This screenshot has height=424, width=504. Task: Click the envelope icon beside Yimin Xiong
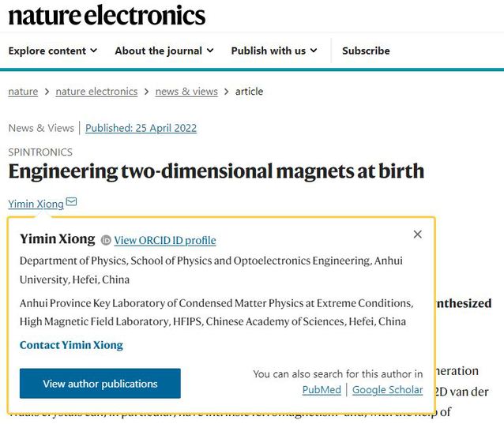[72, 203]
